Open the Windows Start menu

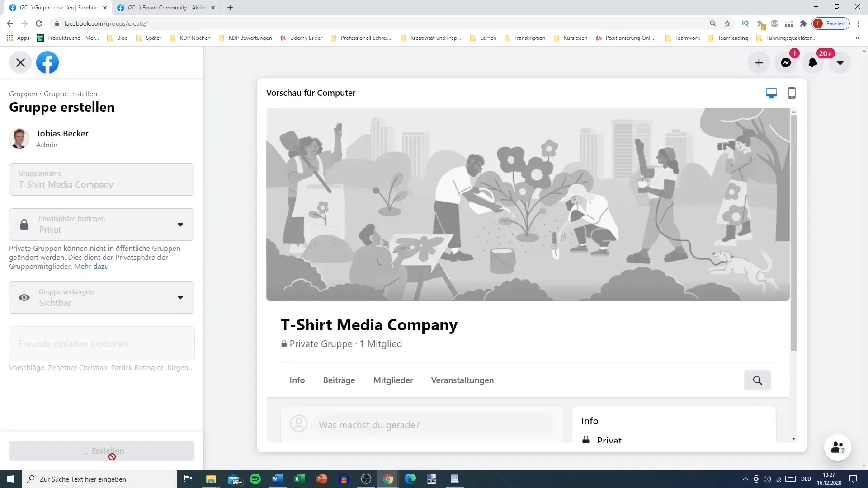[11, 479]
